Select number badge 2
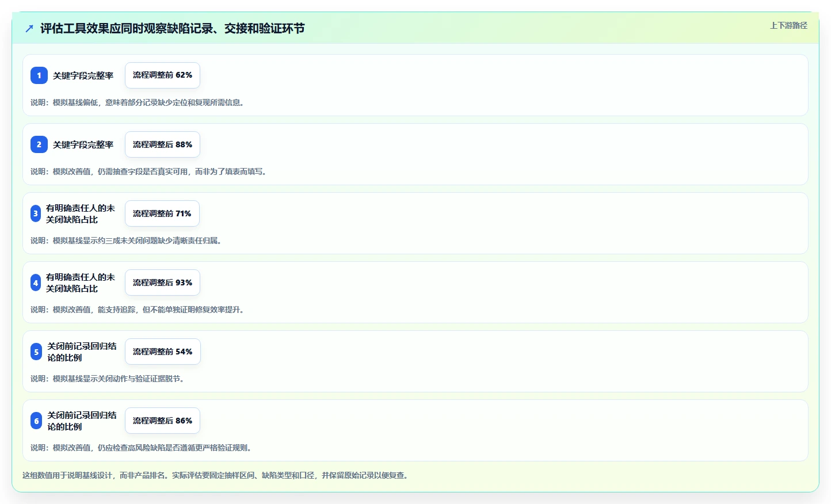This screenshot has height=504, width=831. [39, 144]
